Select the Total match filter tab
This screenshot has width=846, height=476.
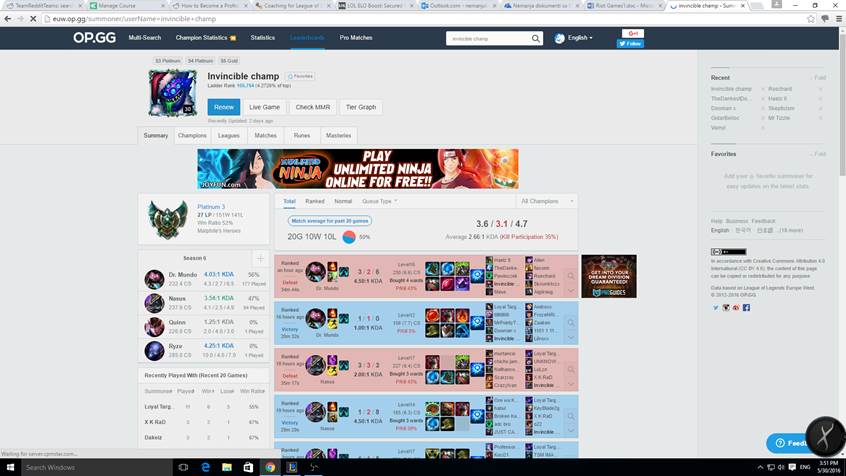tap(289, 201)
